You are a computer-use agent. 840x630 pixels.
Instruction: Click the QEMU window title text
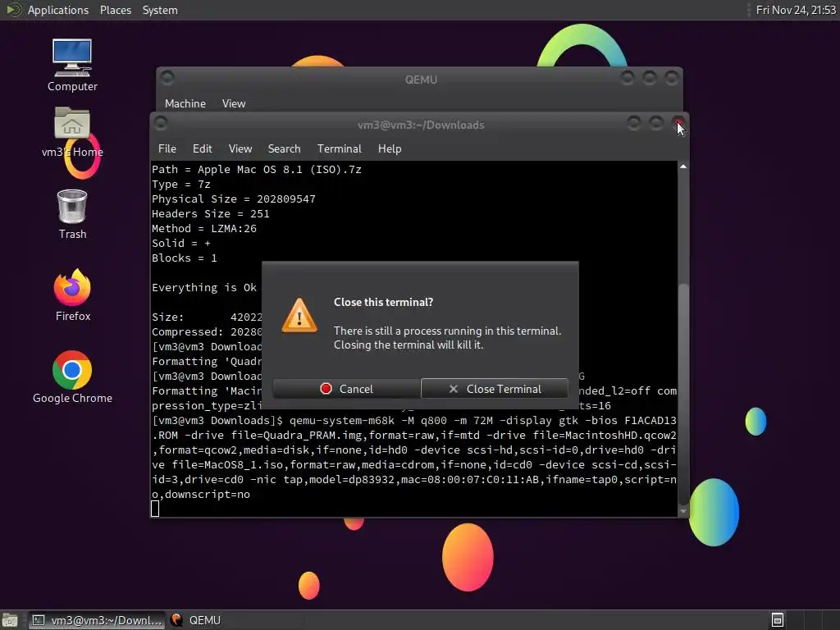tap(421, 80)
